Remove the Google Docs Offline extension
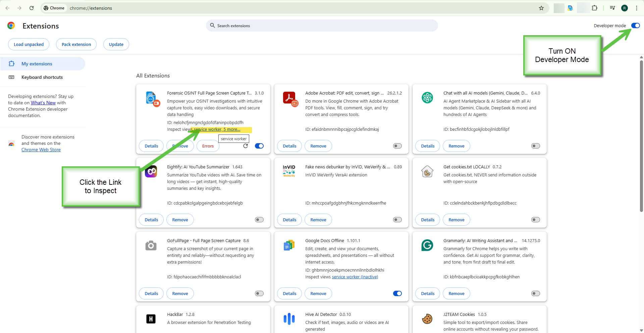The width and height of the screenshot is (644, 333). [318, 293]
